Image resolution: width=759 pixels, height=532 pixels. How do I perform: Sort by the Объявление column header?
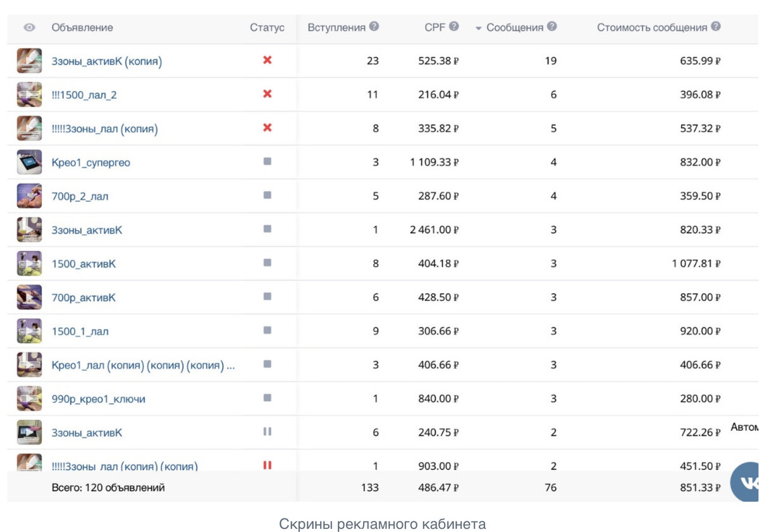pos(82,27)
